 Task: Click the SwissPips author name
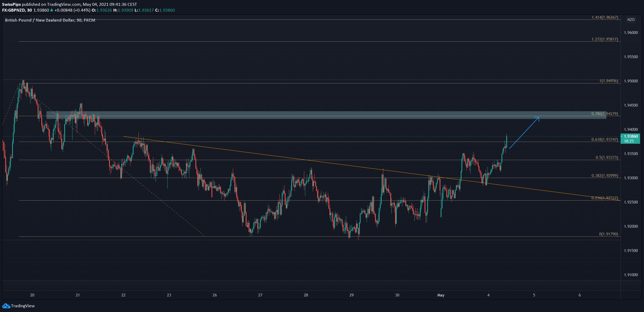(11, 4)
